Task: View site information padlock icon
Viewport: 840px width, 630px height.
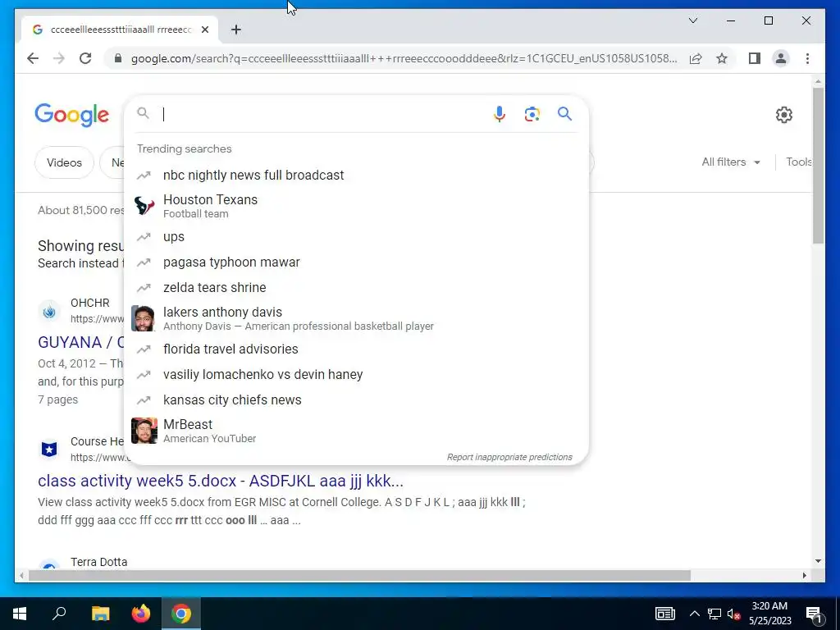Action: [x=118, y=58]
